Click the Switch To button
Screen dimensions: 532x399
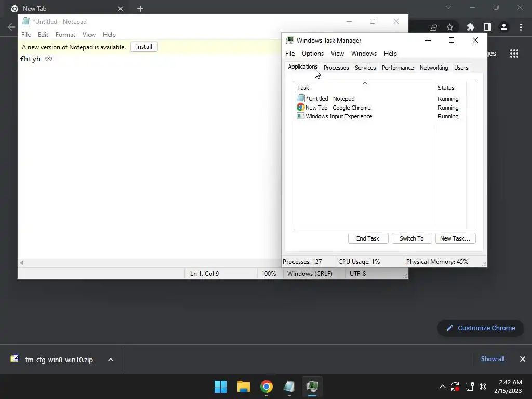coord(411,238)
